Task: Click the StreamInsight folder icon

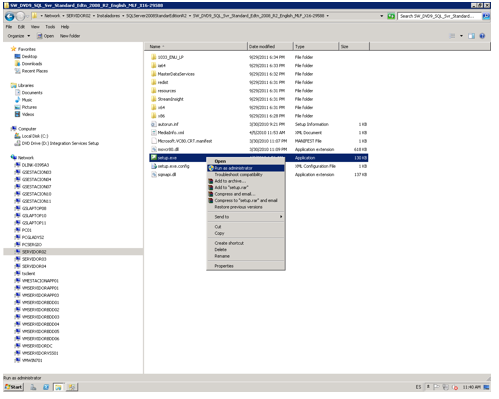Action: (x=154, y=99)
